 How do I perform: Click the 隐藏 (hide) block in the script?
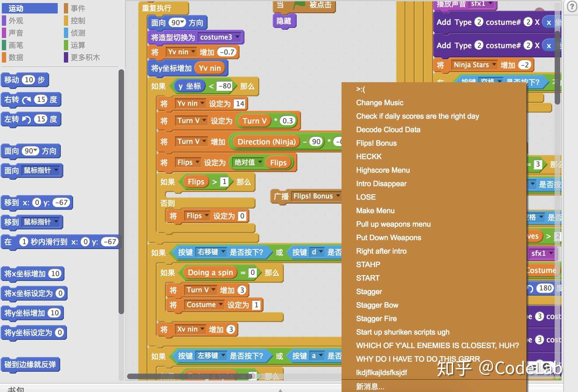coord(284,21)
